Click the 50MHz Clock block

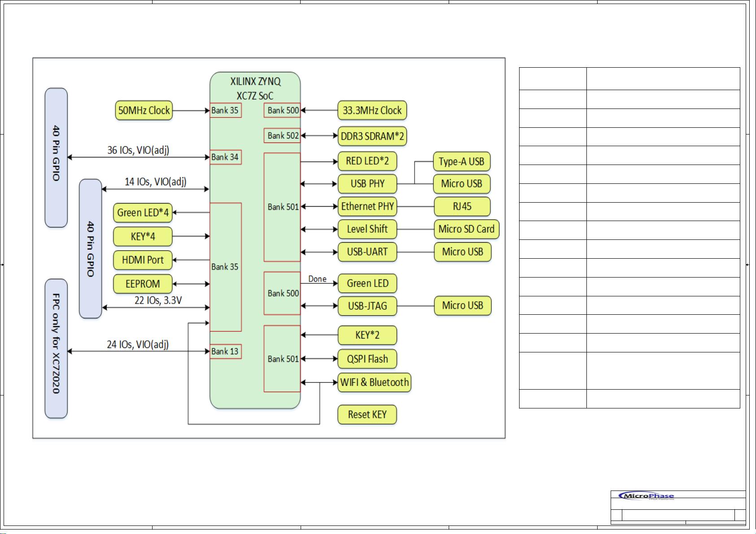[x=143, y=110]
